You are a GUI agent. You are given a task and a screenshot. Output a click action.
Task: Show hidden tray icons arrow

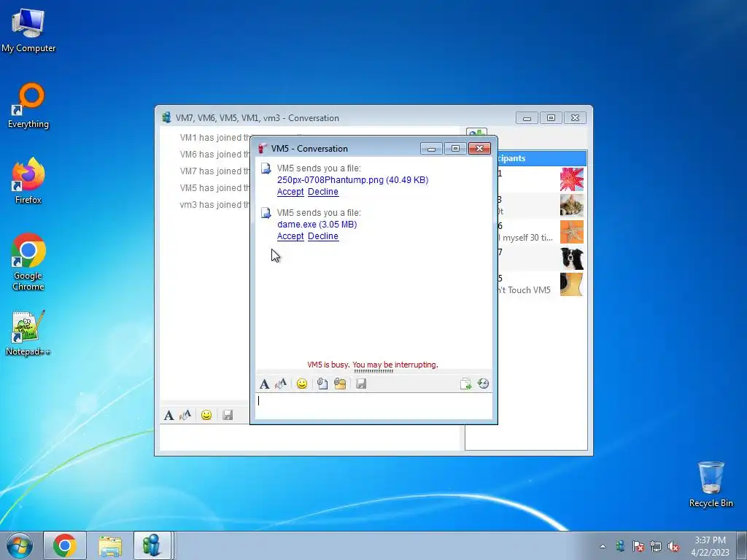(603, 546)
